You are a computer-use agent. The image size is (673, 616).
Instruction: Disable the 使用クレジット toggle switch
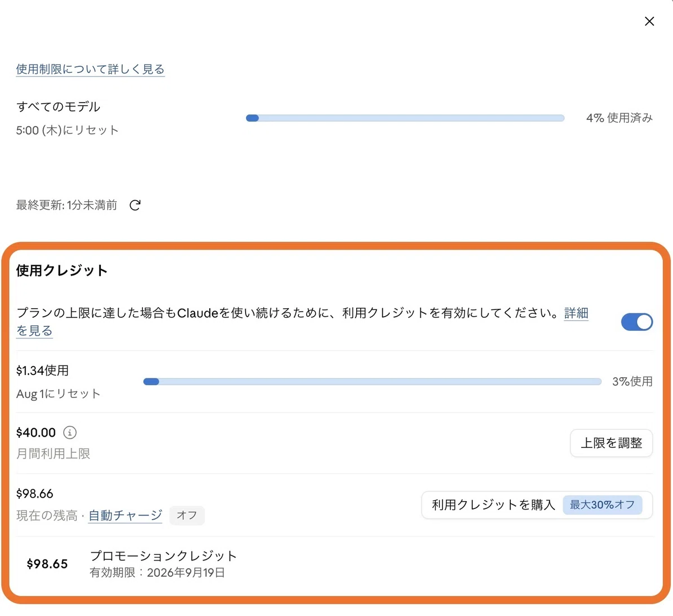pos(637,322)
